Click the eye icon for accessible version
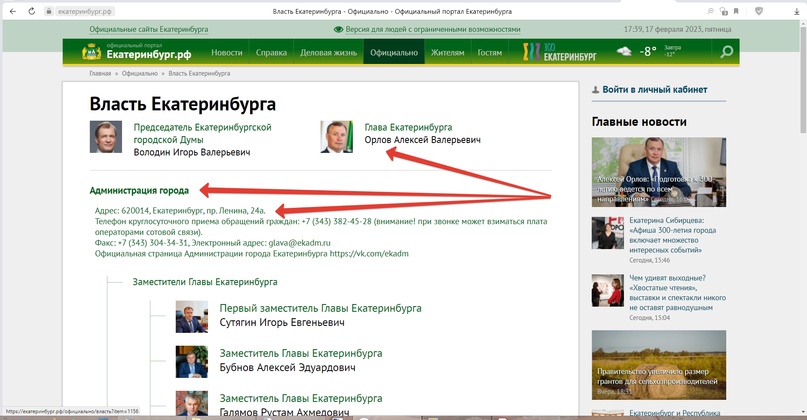This screenshot has height=420, width=807. [337, 30]
